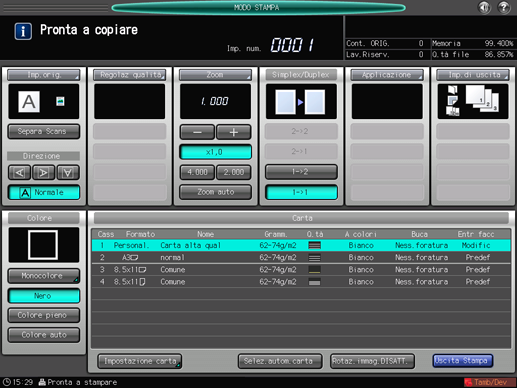The height and width of the screenshot is (388, 517).
Task: Click Uscita Stampa button
Action: (462, 361)
